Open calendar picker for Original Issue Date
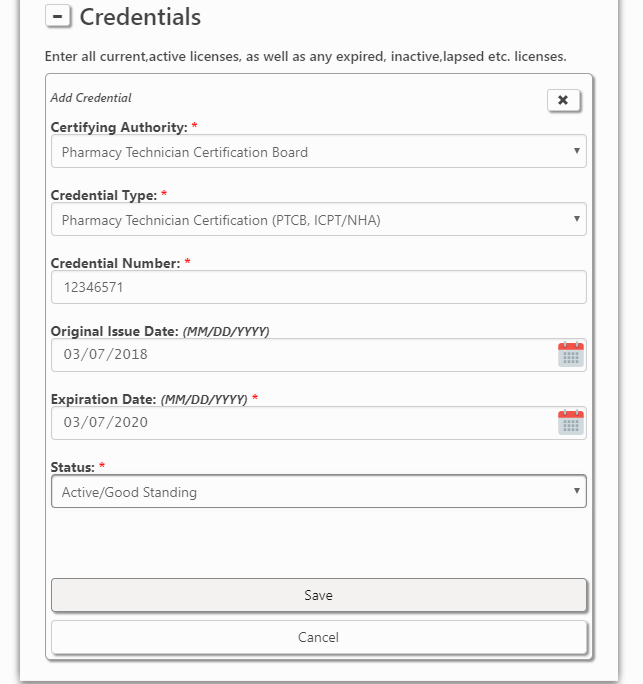643x684 pixels. [x=570, y=355]
